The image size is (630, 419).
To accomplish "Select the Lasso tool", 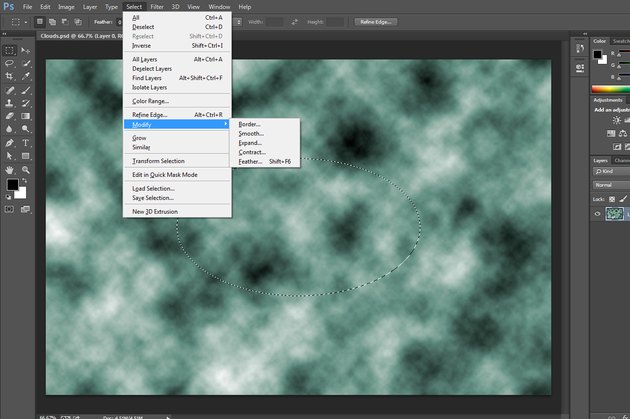I will (x=10, y=63).
